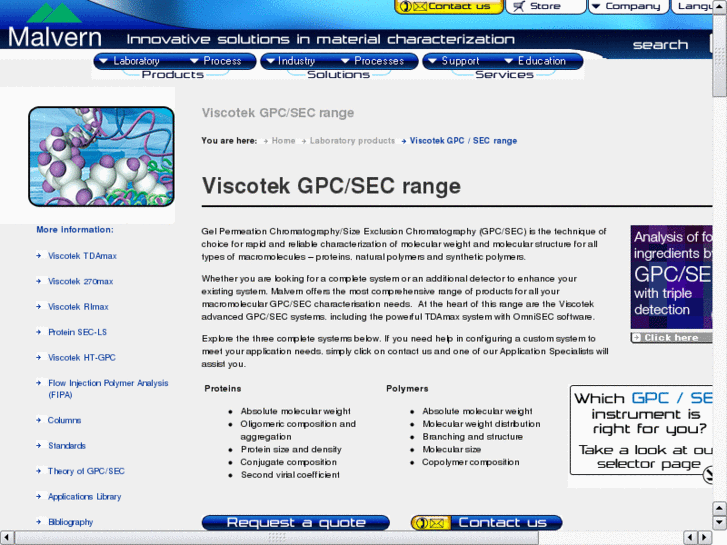Open Flow Injection Polymer Analysis (FIPA) link
Screen dimensions: 727x545
click(x=108, y=389)
